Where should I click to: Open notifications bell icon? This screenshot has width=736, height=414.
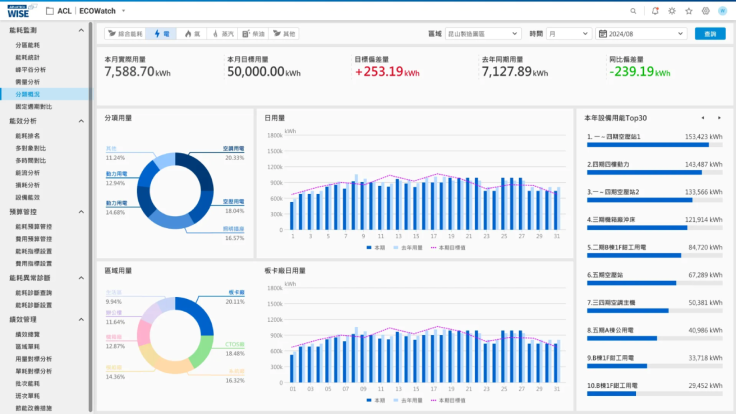[655, 11]
